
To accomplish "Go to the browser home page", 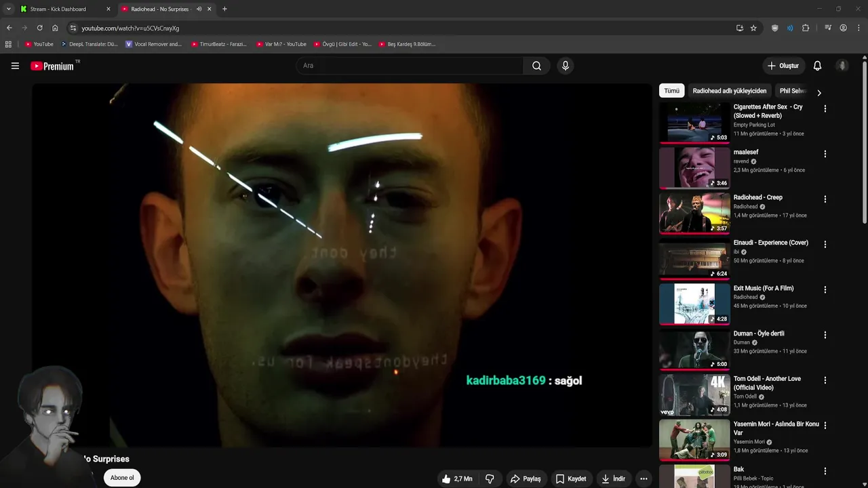I will coord(55,28).
